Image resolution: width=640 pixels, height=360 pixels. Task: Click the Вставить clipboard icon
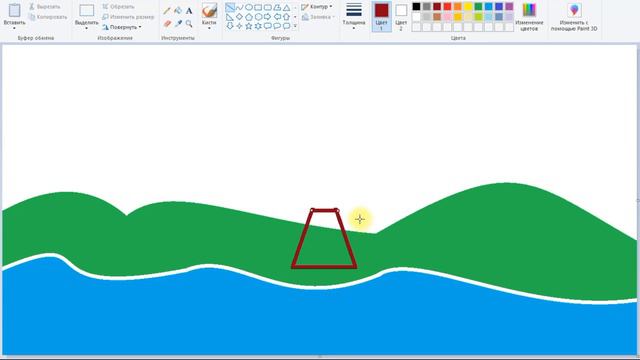pyautogui.click(x=14, y=10)
